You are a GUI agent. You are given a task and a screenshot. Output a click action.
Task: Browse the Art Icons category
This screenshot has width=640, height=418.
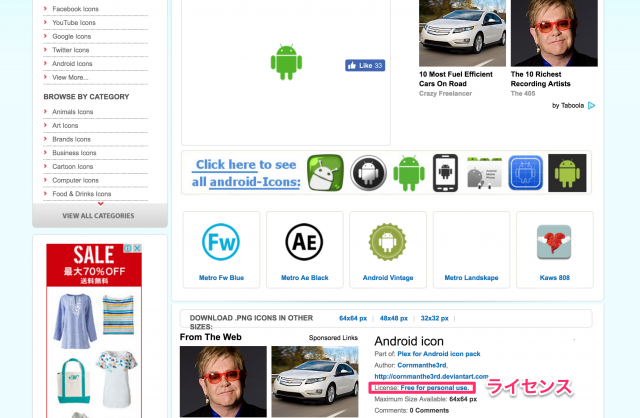click(x=65, y=125)
